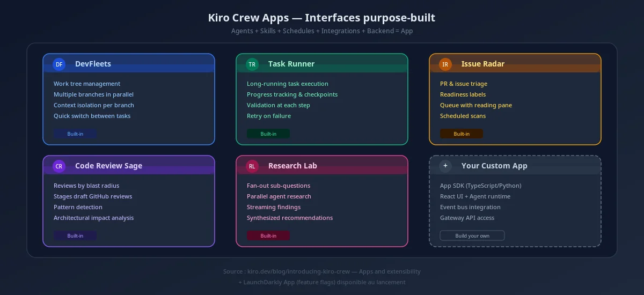Screen dimensions: 644x295
Task: Click Streaming findings text
Action: coord(274,207)
